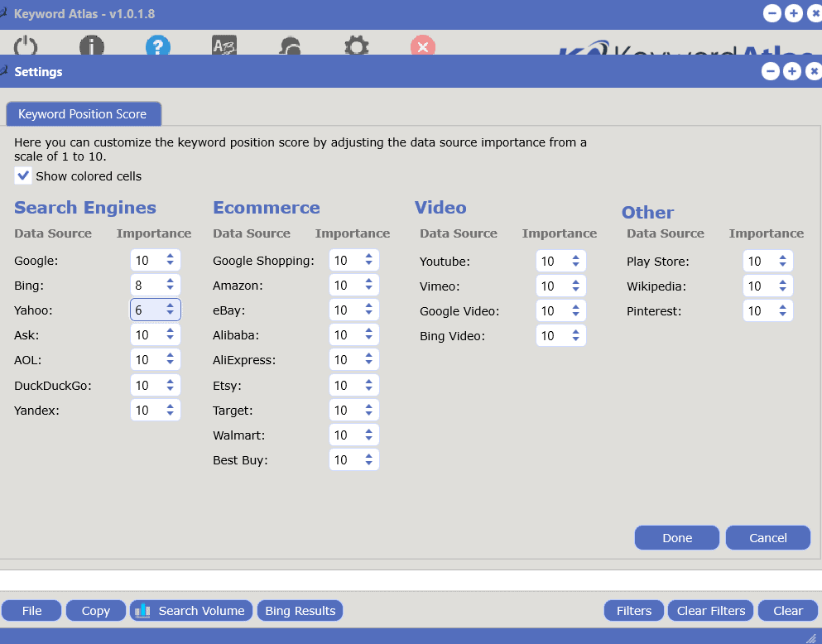
Task: Select the Keyword Position Score tab
Action: click(x=83, y=114)
